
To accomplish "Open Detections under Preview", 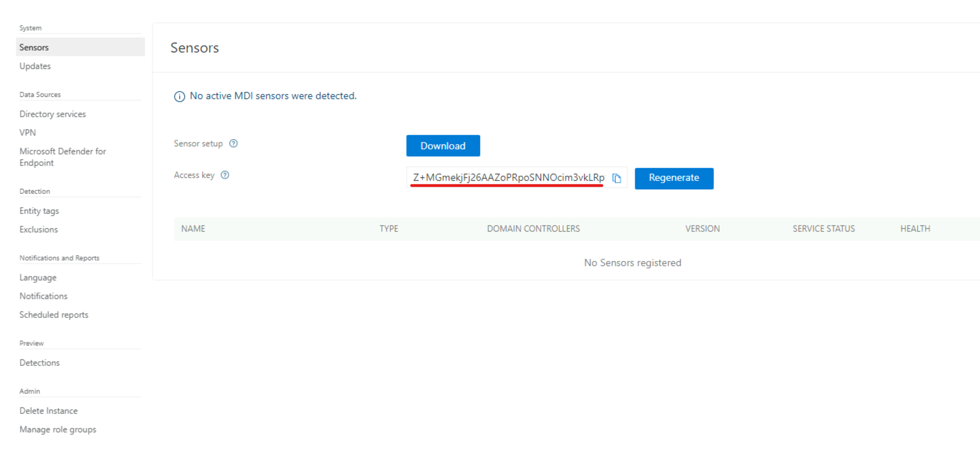I will (x=40, y=363).
